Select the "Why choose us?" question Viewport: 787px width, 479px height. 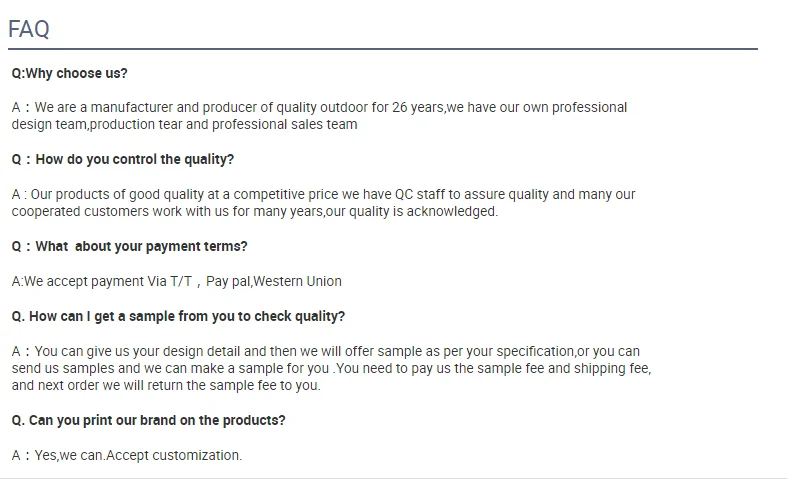coord(70,73)
